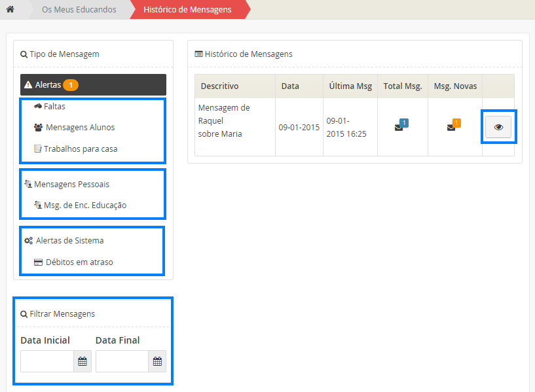Click the orange Alertas count badge

click(71, 85)
